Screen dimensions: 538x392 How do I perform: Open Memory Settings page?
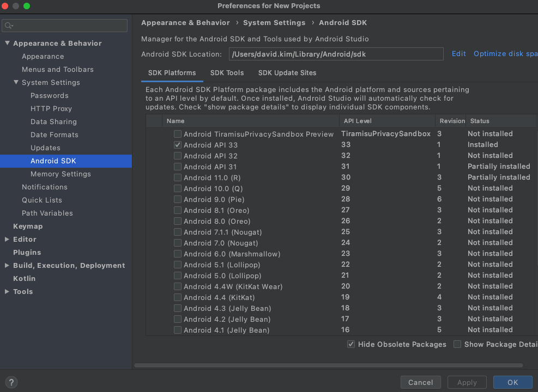[61, 174]
